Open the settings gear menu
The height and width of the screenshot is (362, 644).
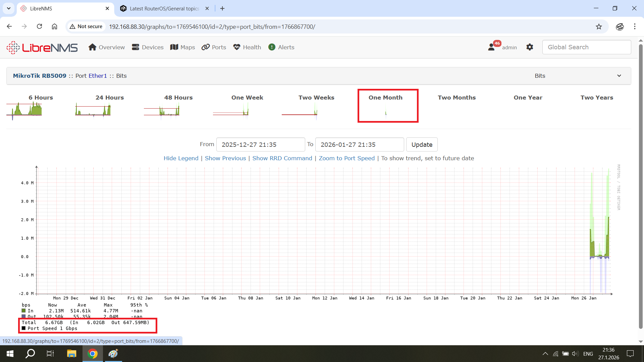pyautogui.click(x=530, y=47)
